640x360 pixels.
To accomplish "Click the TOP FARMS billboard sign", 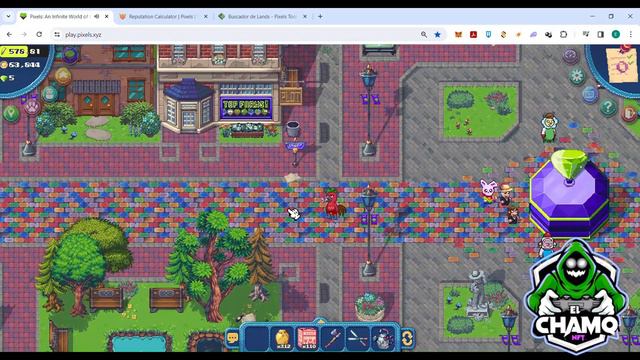I will (246, 108).
